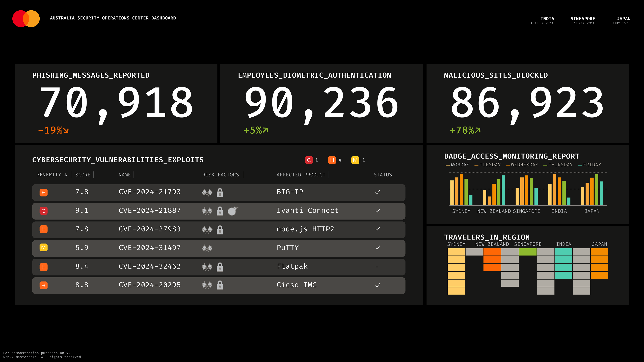Open the CVE-2024-31497 entry name

(149, 248)
